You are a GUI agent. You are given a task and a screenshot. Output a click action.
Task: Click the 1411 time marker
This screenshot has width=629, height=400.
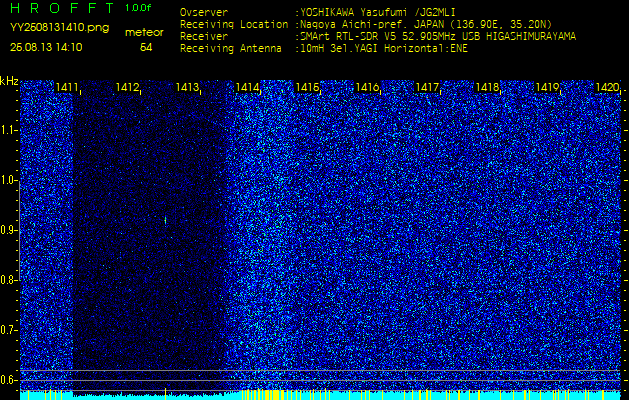coord(67,87)
